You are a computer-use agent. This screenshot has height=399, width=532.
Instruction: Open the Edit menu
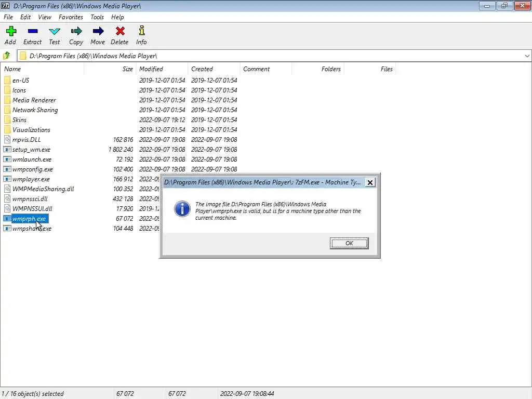click(x=25, y=17)
